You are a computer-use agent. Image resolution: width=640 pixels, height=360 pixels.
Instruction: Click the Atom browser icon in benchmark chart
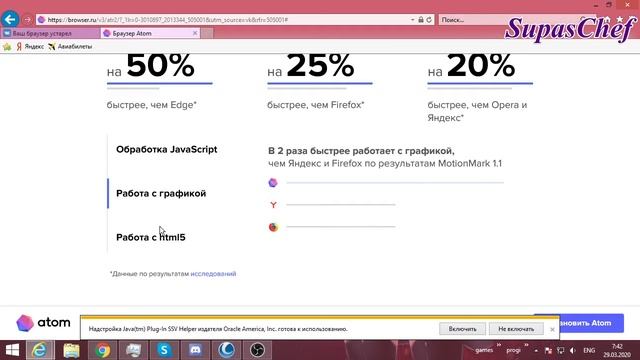tap(273, 183)
